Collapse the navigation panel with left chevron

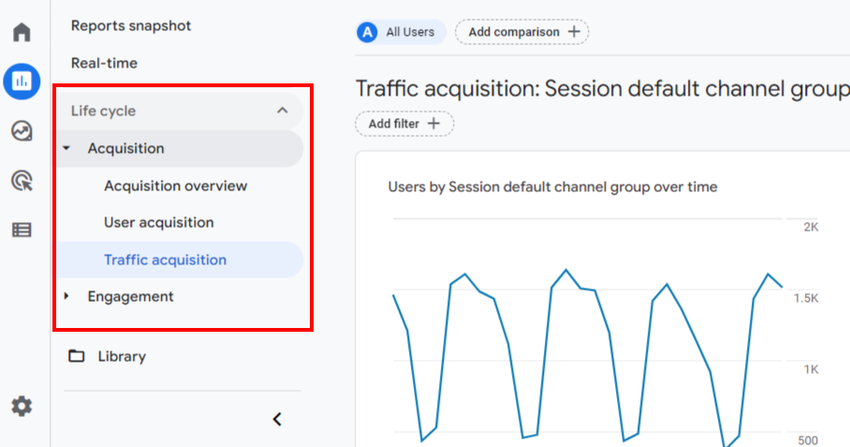(277, 419)
